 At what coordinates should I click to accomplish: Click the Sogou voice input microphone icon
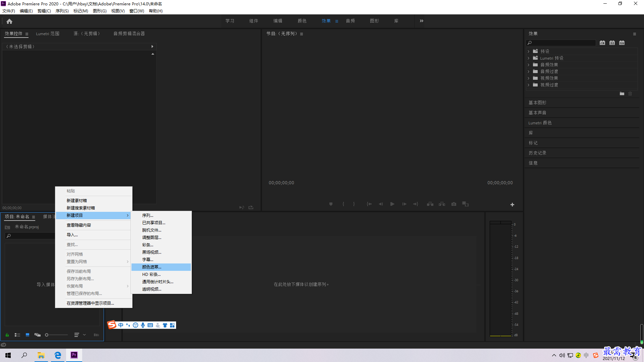coord(143,325)
